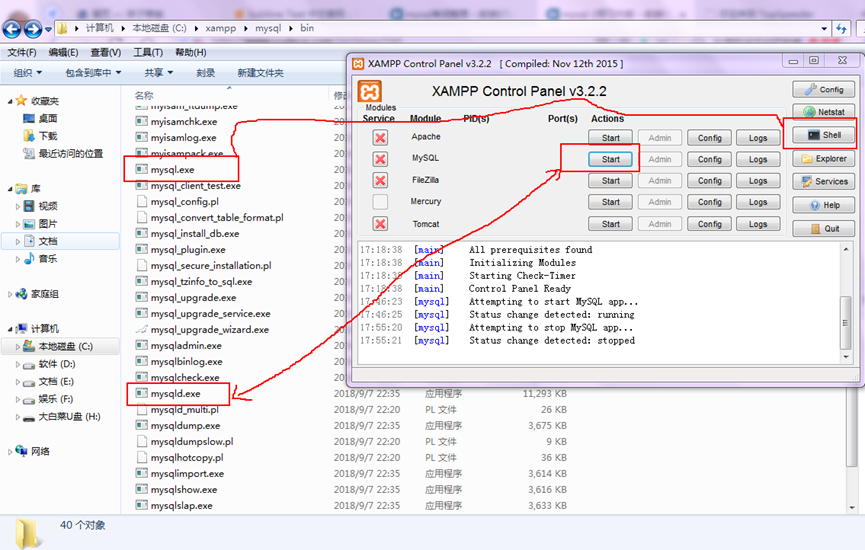The height and width of the screenshot is (550, 865).
Task: Toggle Apache service install checkbox
Action: point(380,137)
